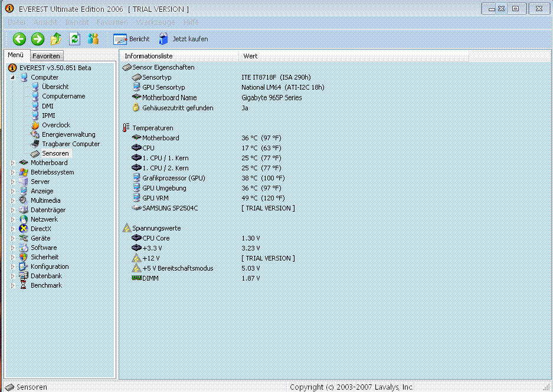Expand the Server tree node
Screen dimensions: 553x392
point(13,182)
